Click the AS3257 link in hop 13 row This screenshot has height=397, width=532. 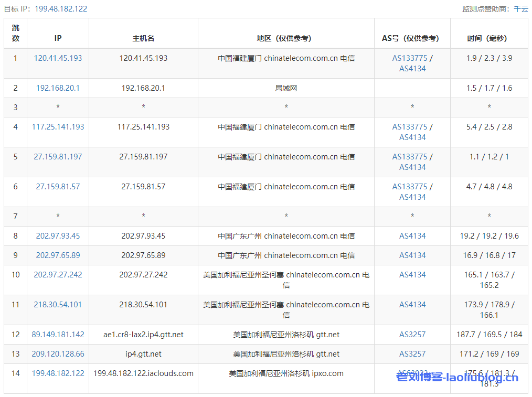(412, 354)
